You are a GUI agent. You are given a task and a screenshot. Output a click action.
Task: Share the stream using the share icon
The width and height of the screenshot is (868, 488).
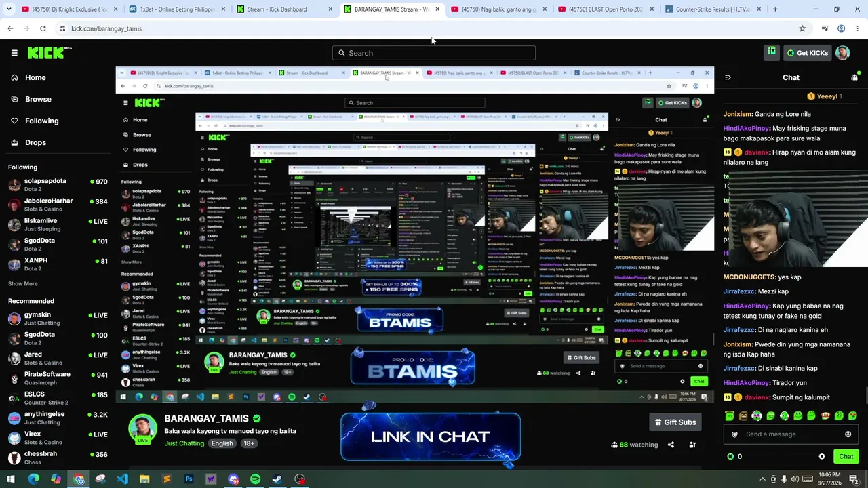671,445
